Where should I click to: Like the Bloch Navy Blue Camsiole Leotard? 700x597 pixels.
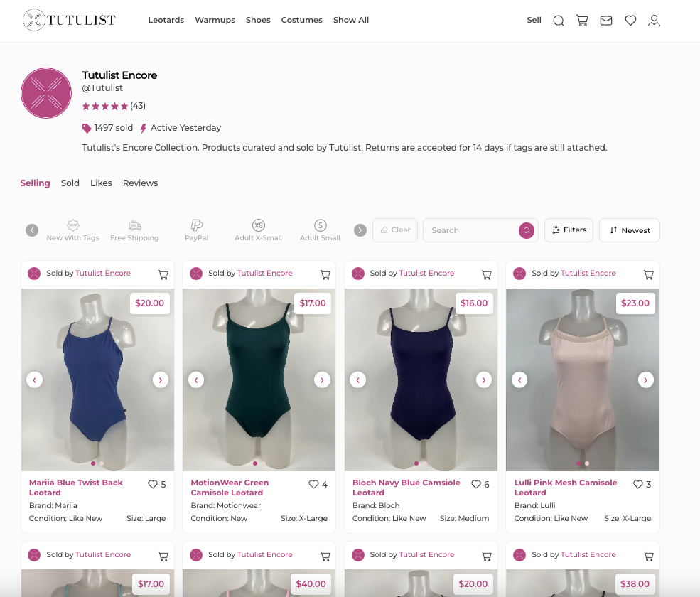[476, 484]
